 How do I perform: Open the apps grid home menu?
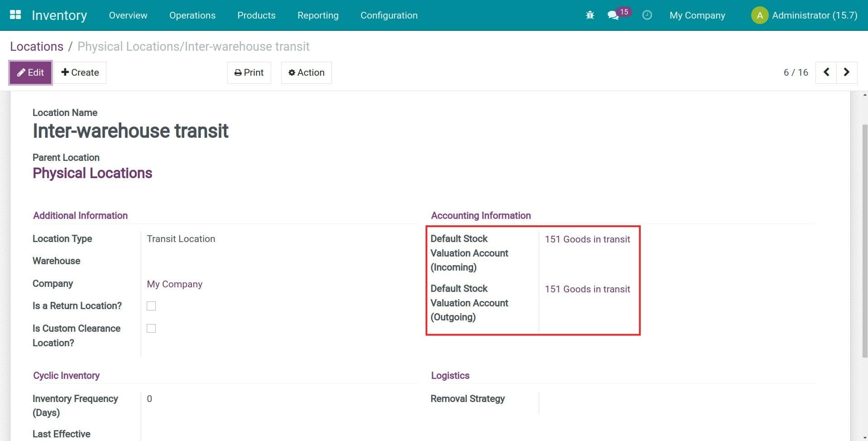pos(15,15)
